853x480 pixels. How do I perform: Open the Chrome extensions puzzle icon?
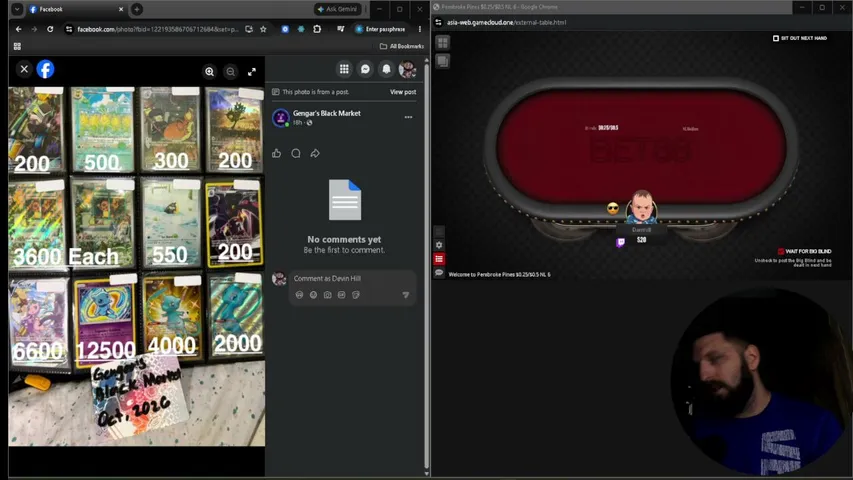[317, 29]
